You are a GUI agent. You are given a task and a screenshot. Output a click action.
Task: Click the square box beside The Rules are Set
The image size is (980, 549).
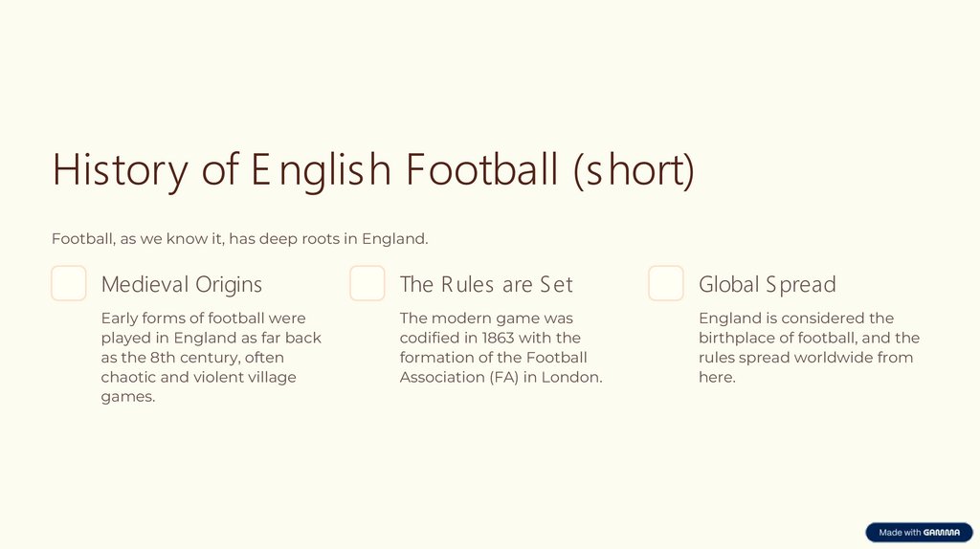367,284
